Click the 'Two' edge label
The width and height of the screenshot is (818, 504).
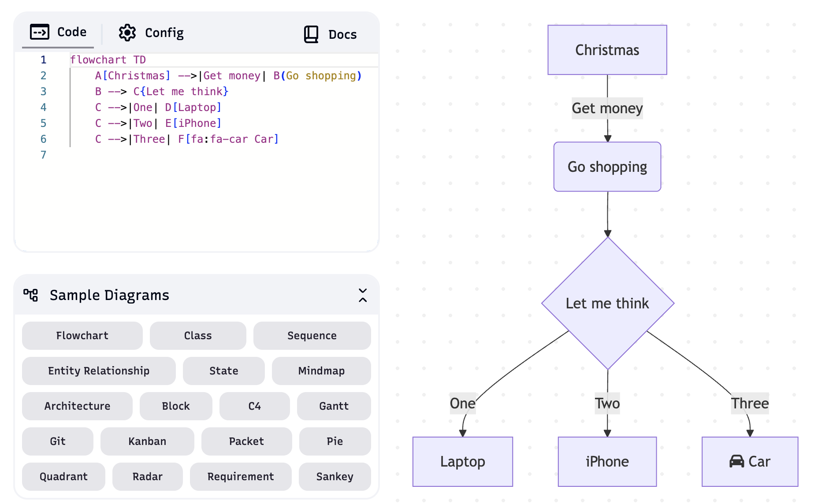click(x=607, y=403)
